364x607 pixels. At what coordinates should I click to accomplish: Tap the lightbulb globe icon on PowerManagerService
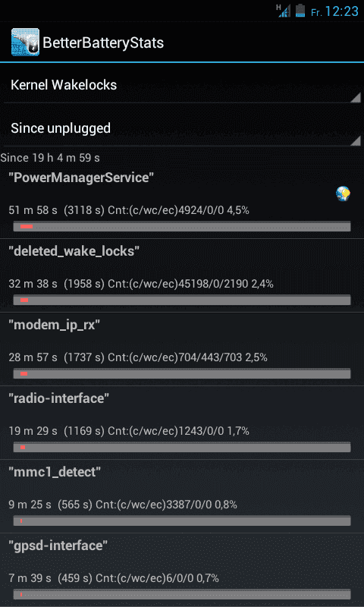343,193
